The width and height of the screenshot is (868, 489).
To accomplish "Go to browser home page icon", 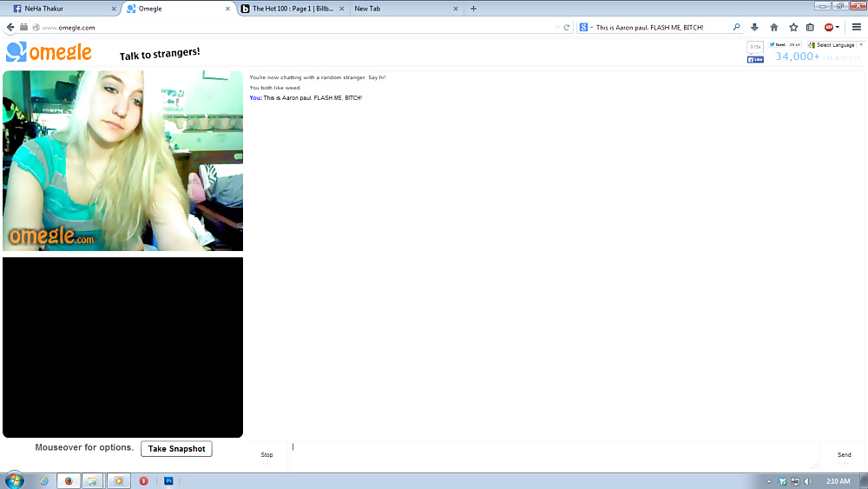I will 774,27.
